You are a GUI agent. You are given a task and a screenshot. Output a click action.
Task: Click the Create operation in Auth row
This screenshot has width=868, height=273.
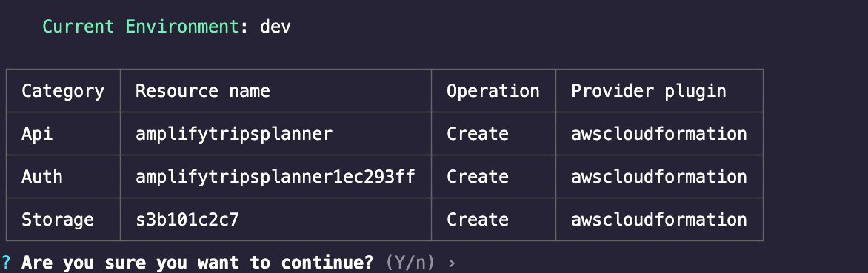[478, 177]
